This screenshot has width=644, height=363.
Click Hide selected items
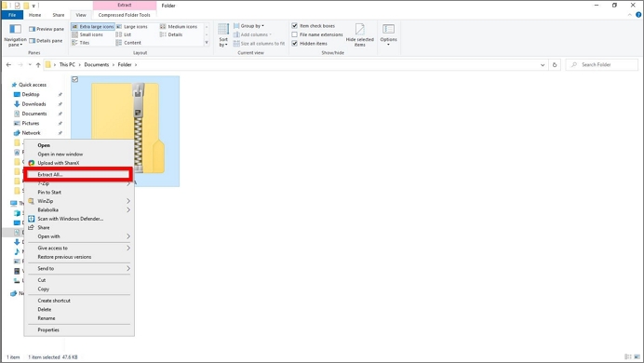point(360,35)
